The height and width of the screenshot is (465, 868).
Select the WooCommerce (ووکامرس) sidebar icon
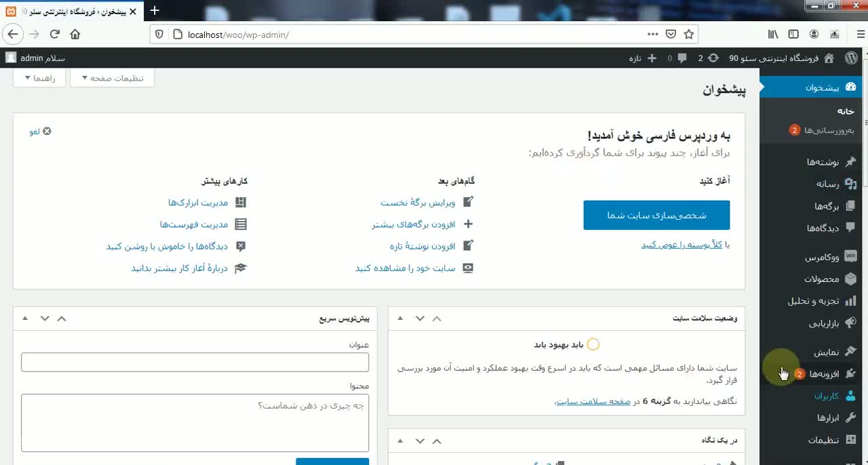tap(850, 256)
